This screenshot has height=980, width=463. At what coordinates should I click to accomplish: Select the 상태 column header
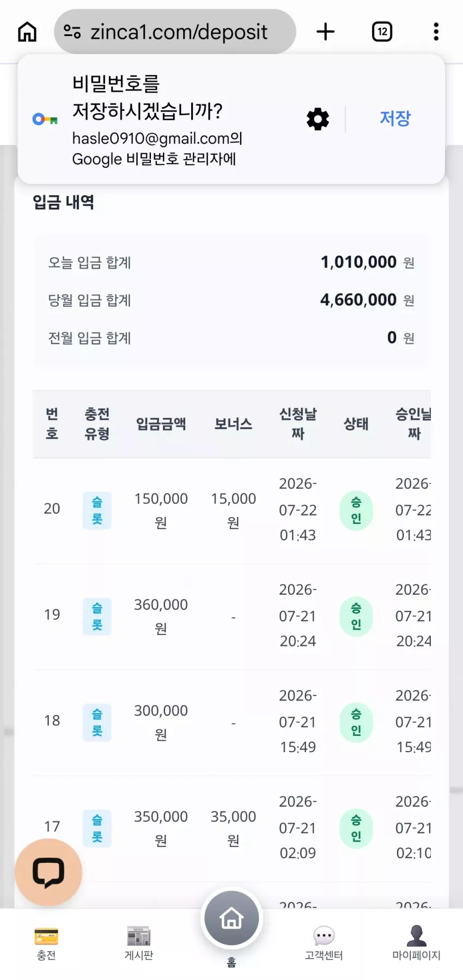pyautogui.click(x=356, y=424)
